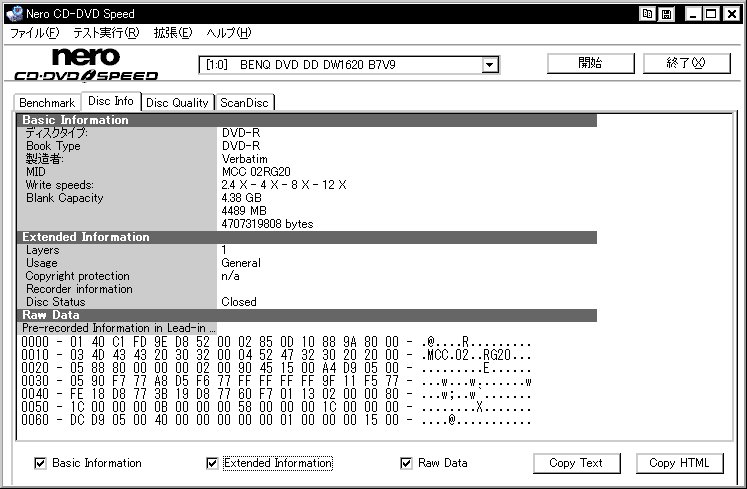
Task: Click raw data row 0010
Action: pyautogui.click(x=276, y=355)
